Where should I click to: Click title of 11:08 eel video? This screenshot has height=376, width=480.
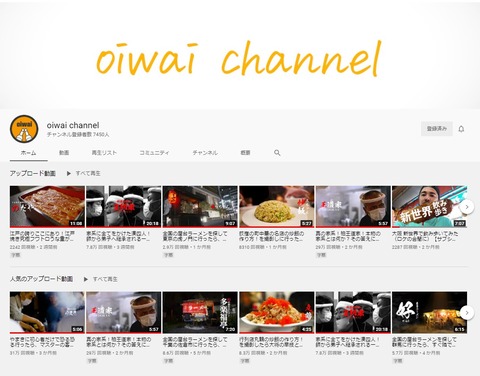click(x=43, y=236)
